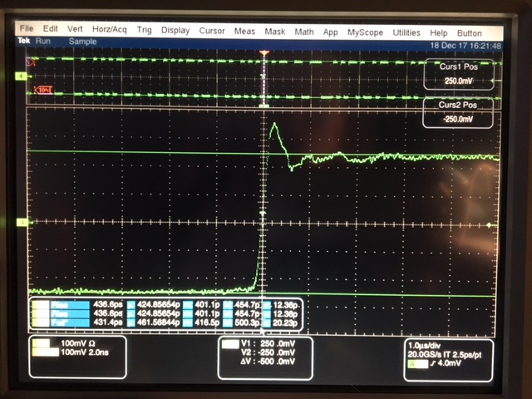
Task: Open the Math menu
Action: (x=304, y=32)
